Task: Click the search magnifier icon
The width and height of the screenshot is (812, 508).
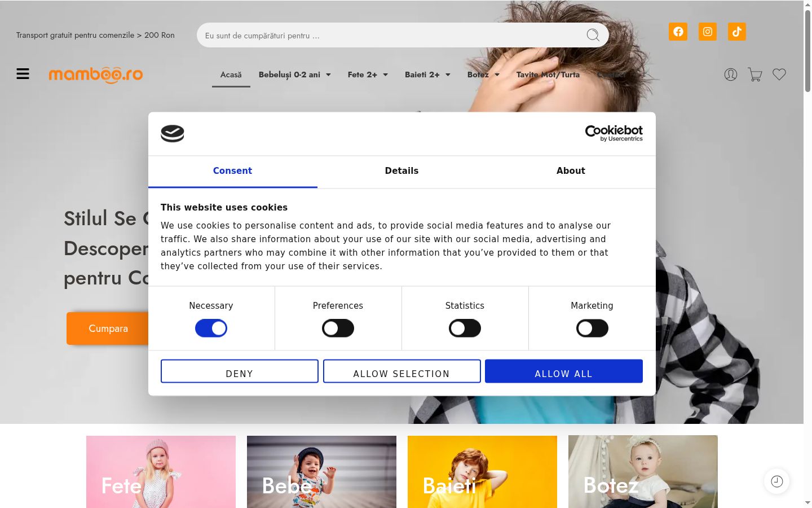Action: pyautogui.click(x=593, y=35)
